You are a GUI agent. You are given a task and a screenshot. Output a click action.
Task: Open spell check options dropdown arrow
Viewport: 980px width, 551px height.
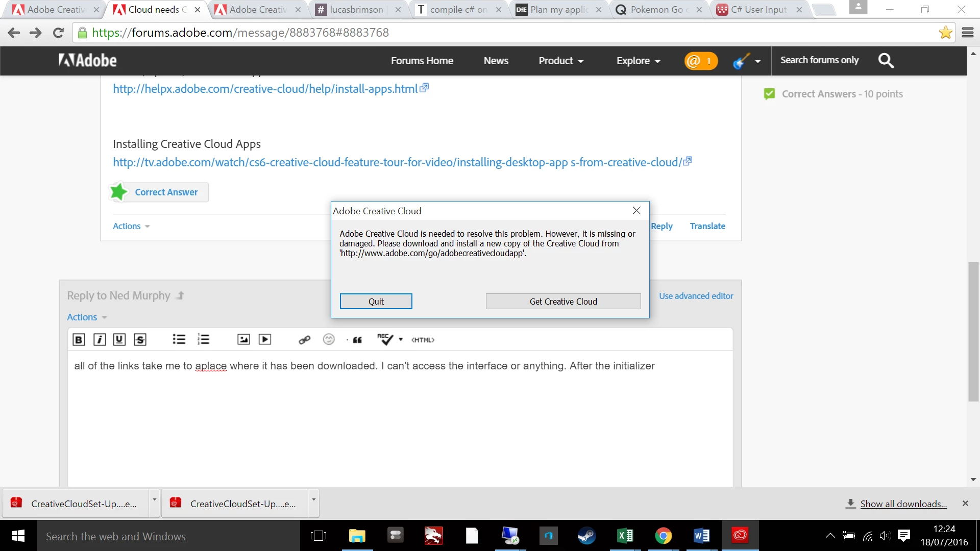coord(401,339)
